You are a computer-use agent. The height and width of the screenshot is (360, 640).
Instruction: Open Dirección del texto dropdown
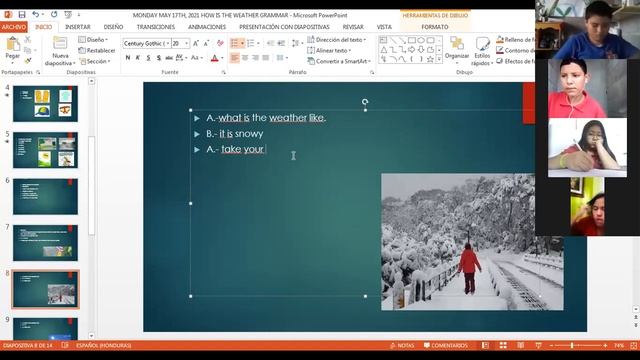(337, 40)
